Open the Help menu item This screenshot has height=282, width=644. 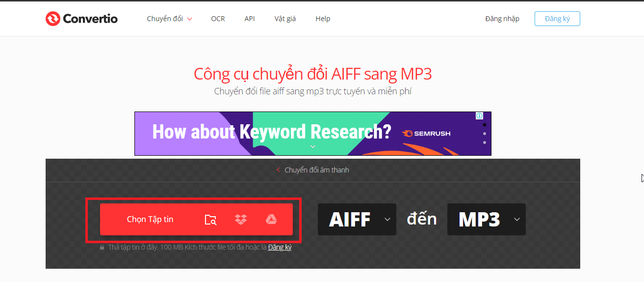[323, 19]
